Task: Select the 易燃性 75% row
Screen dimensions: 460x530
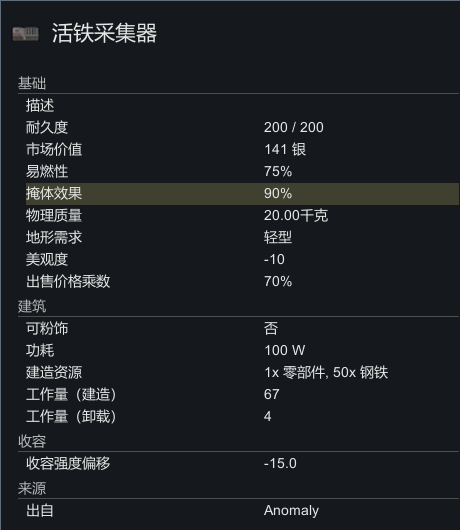Action: [x=242, y=172]
